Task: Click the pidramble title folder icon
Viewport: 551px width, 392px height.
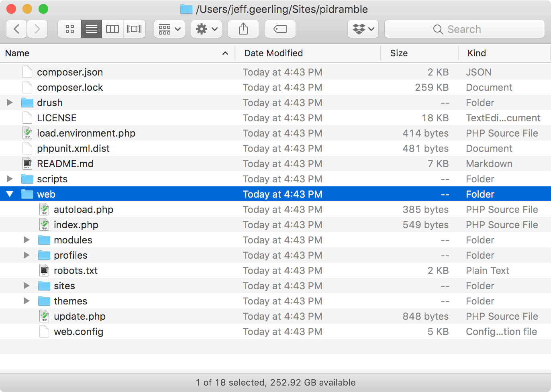Action: pyautogui.click(x=186, y=9)
